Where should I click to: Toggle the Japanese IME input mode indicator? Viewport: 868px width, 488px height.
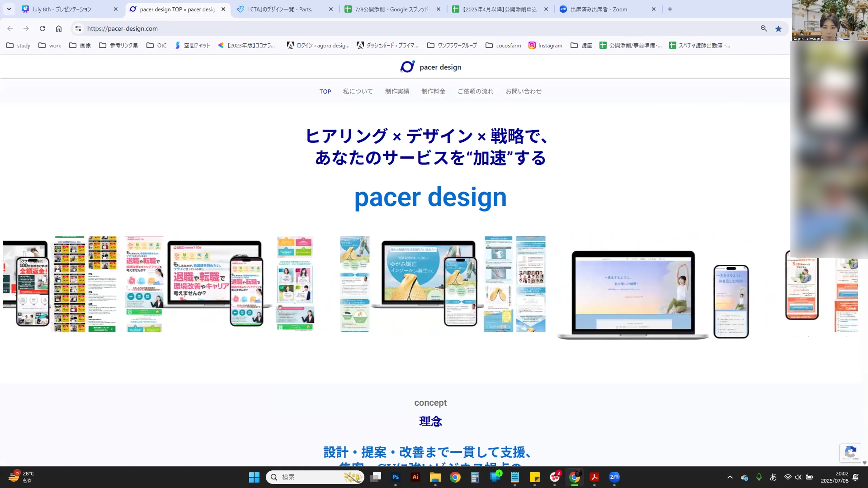pyautogui.click(x=773, y=477)
